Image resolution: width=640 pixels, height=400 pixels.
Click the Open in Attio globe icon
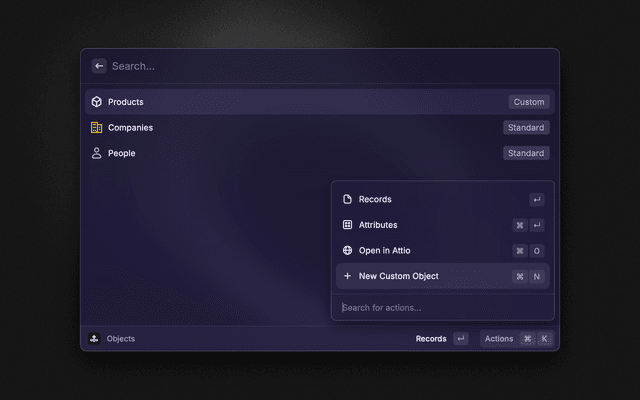click(347, 250)
